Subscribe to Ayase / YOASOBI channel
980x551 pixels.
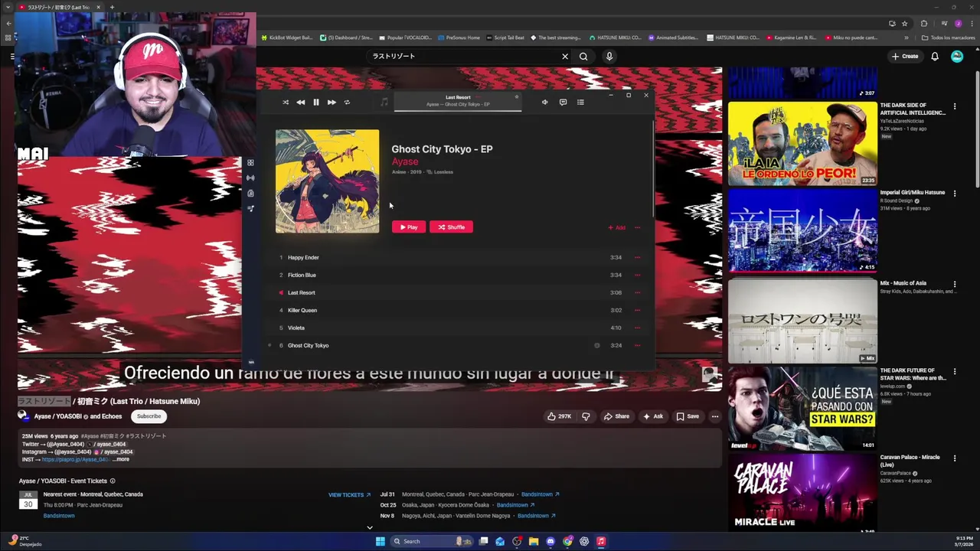pyautogui.click(x=149, y=416)
